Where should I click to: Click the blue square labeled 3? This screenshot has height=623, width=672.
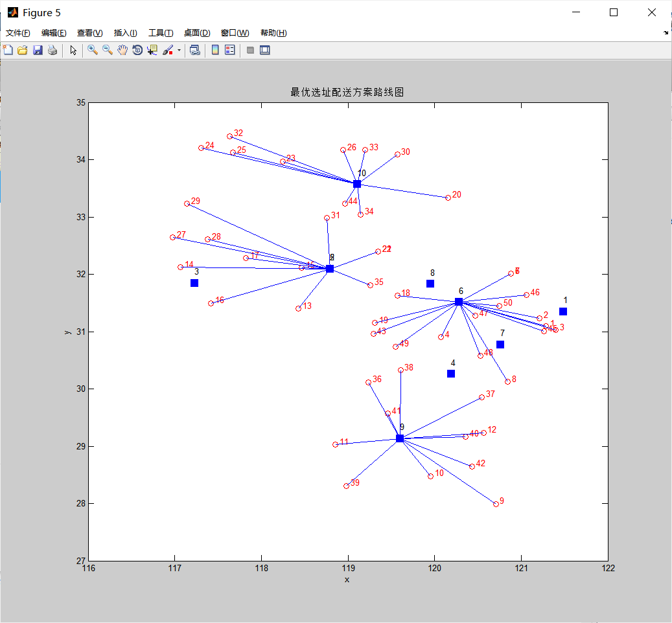pos(194,283)
